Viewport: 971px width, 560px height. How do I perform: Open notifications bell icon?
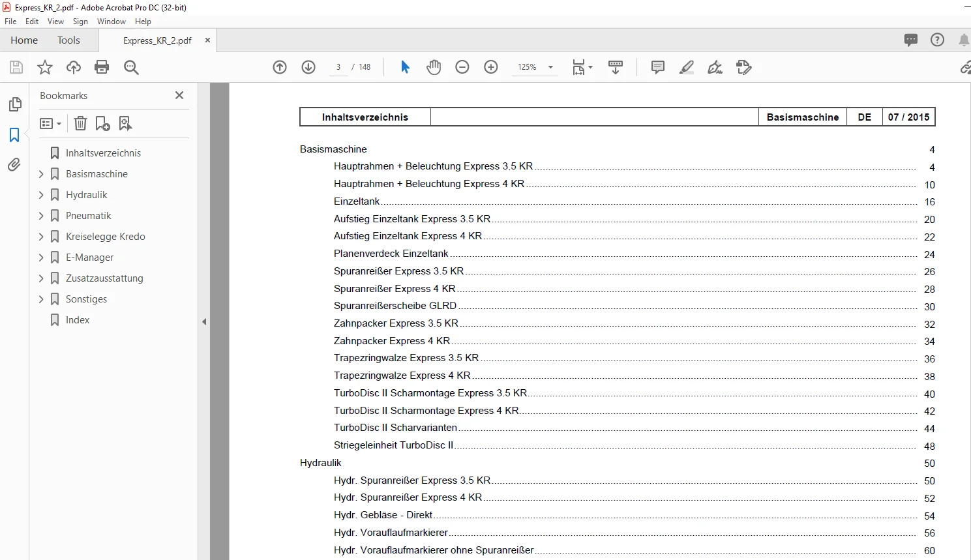coord(964,40)
